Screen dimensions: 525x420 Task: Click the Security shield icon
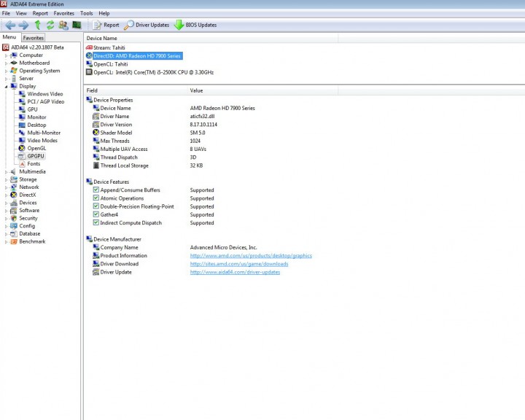[14, 218]
